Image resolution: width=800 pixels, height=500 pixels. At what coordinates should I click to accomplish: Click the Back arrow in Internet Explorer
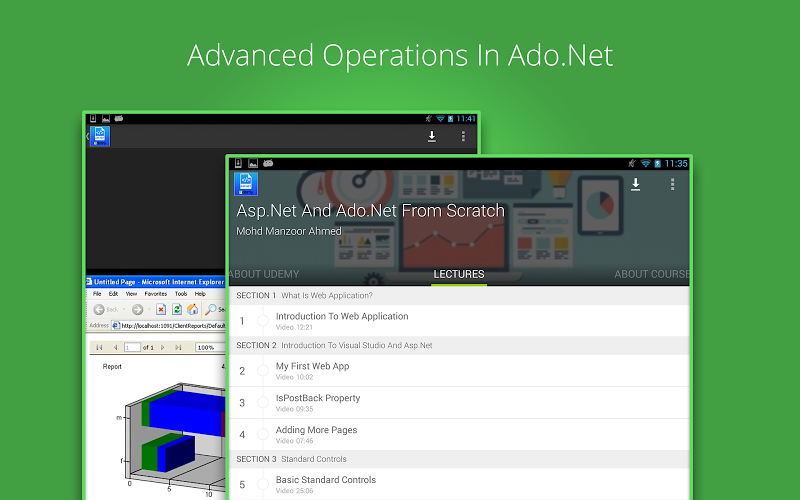(x=99, y=309)
